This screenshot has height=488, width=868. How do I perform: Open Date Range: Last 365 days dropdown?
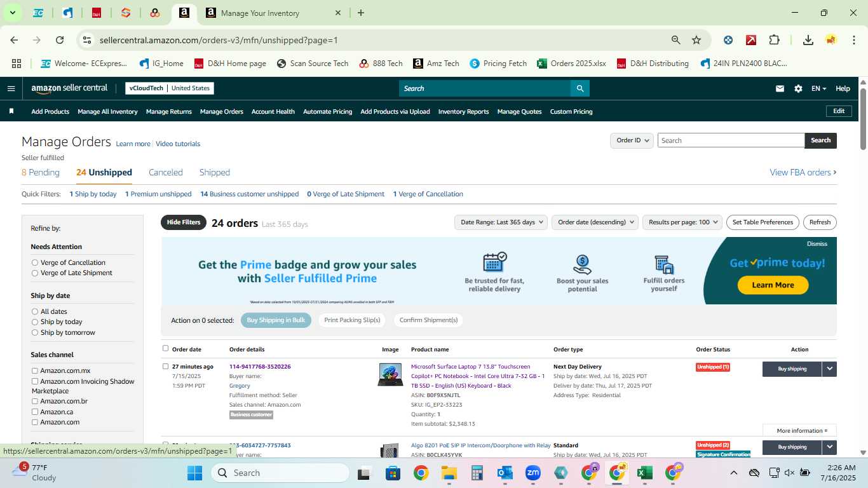pos(501,222)
